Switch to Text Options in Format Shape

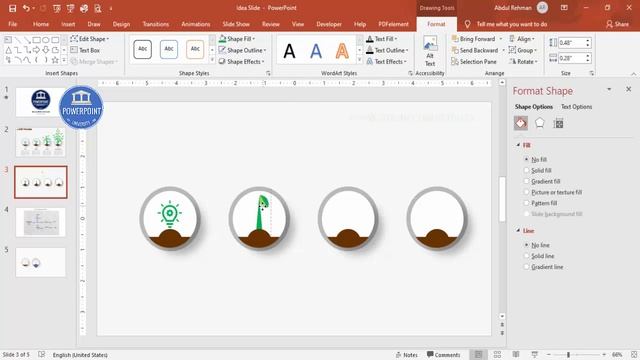[x=576, y=107]
